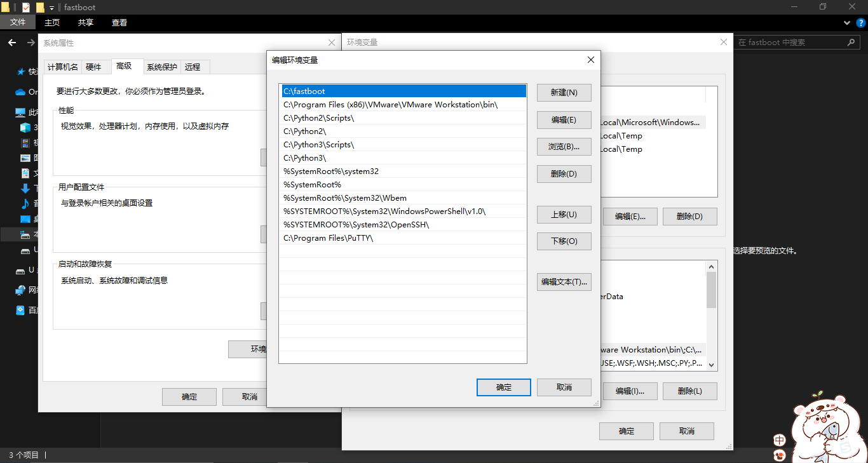Open the 文件 menu in Explorer
Screen dimensions: 868x463
point(18,23)
